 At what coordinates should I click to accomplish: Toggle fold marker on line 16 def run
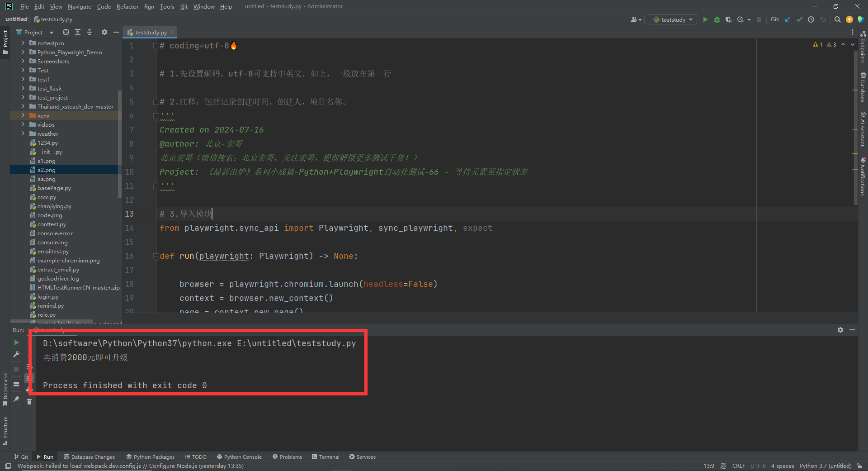(156, 256)
